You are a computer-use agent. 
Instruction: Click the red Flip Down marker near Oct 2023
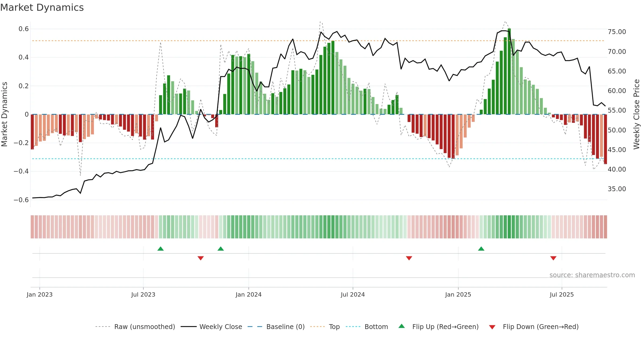201,258
